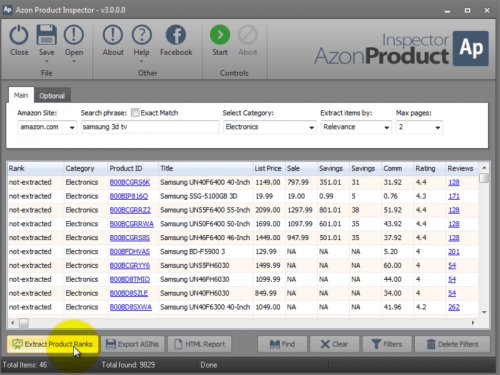Open product link B00BIP816O

(129, 196)
